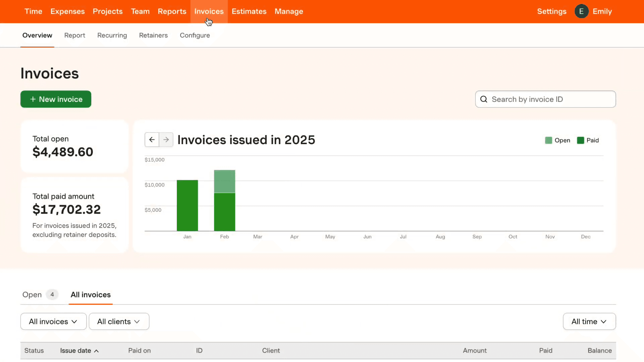Click the search magnifier icon
The height and width of the screenshot is (362, 644).
tap(484, 99)
